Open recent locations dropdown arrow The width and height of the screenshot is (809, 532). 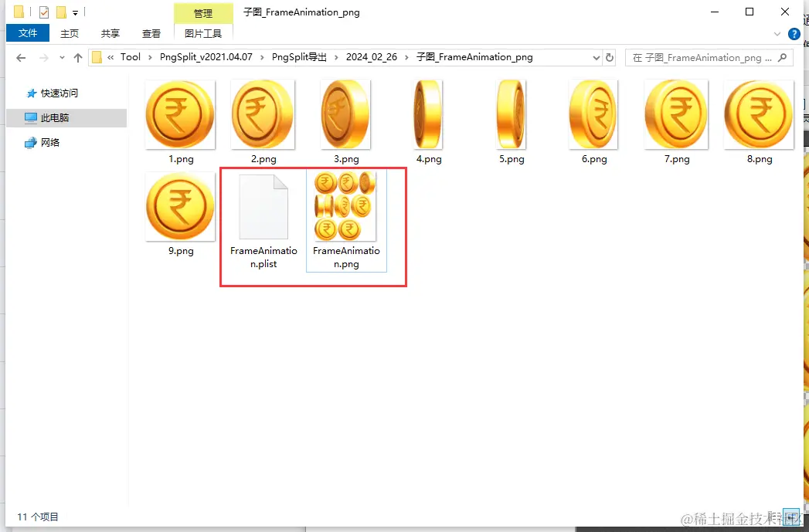coord(62,58)
